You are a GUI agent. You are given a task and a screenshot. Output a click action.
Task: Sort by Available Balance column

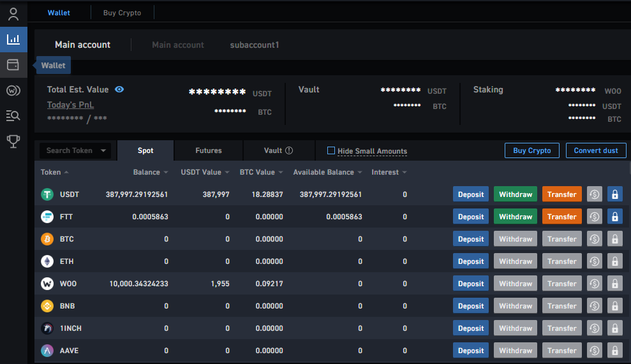click(x=327, y=172)
